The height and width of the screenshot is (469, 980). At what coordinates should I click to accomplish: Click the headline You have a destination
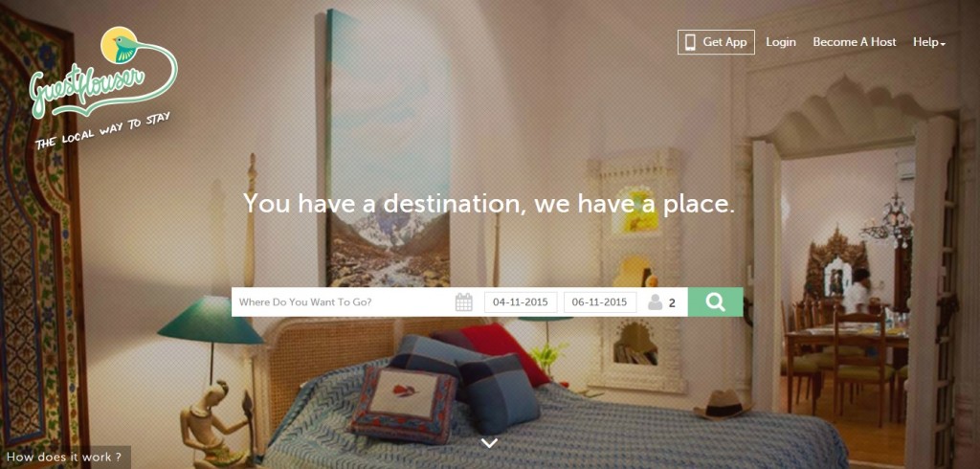[489, 203]
